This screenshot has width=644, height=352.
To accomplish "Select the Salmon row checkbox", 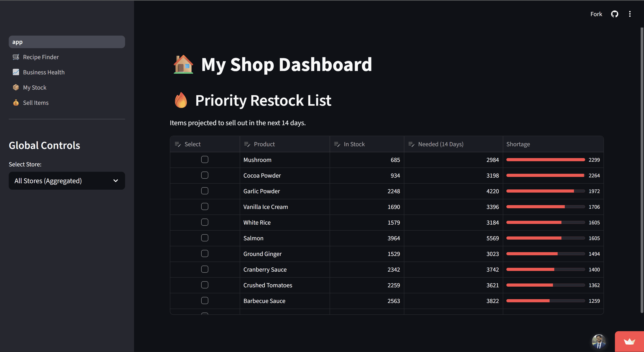I will click(205, 238).
